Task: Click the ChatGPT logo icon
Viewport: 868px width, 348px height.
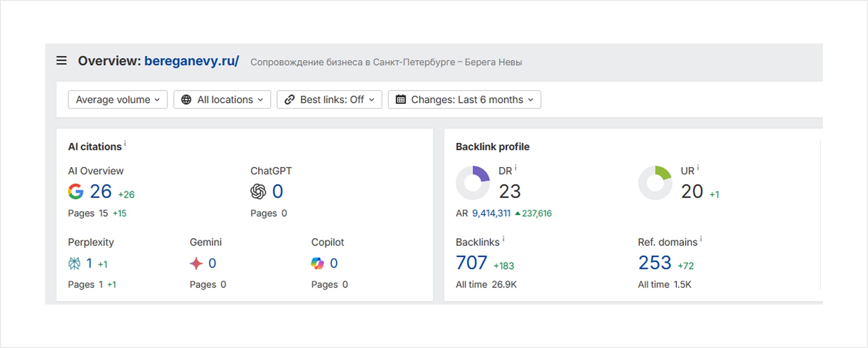Action: tap(258, 191)
